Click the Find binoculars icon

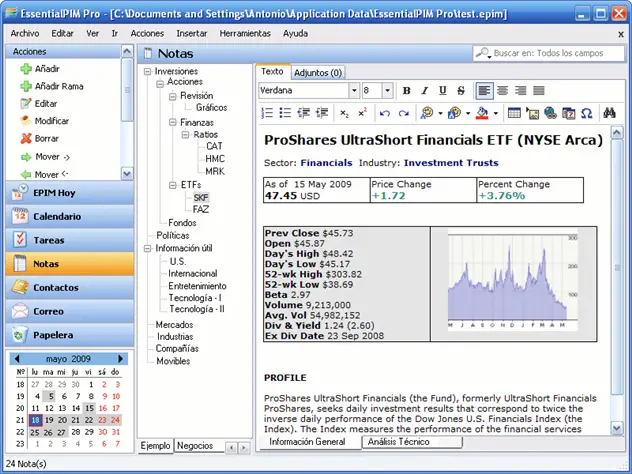pyautogui.click(x=609, y=113)
